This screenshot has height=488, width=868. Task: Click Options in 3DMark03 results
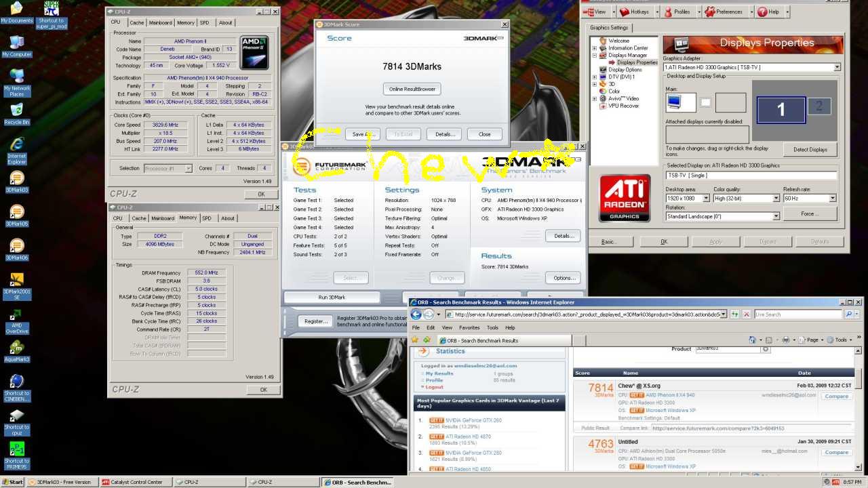pos(564,278)
